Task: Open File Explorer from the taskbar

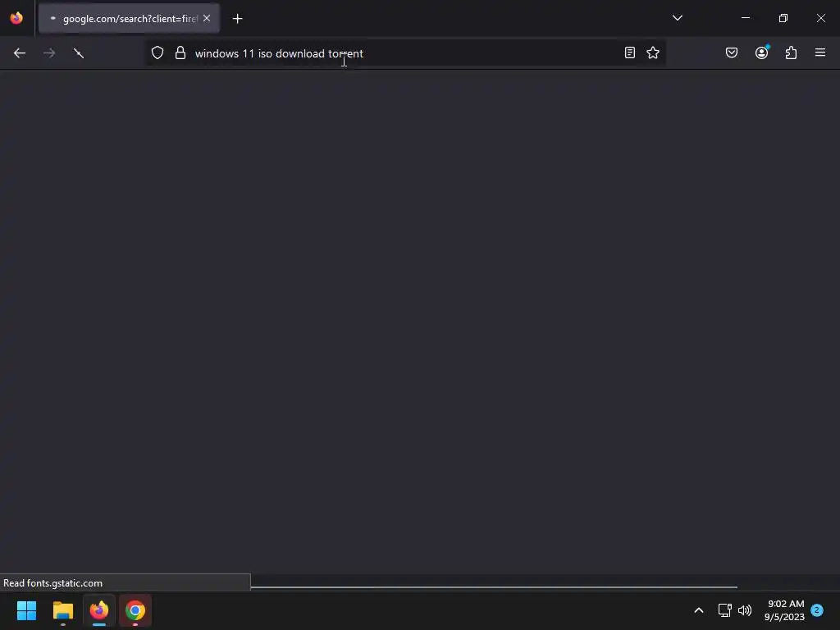Action: pyautogui.click(x=63, y=610)
